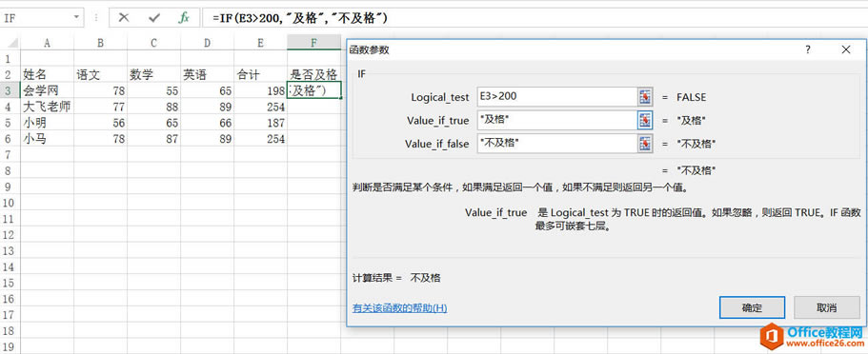Image resolution: width=868 pixels, height=354 pixels.
Task: Click 会学网's 数学 score 55
Action: click(153, 90)
